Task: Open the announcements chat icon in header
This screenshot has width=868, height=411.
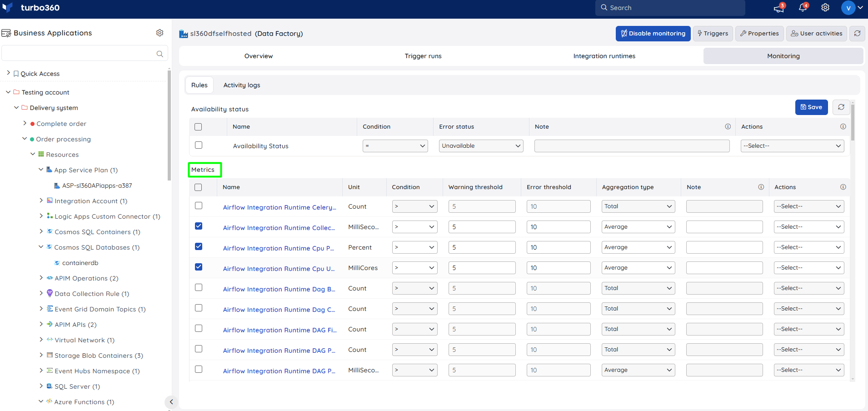Action: pyautogui.click(x=778, y=8)
